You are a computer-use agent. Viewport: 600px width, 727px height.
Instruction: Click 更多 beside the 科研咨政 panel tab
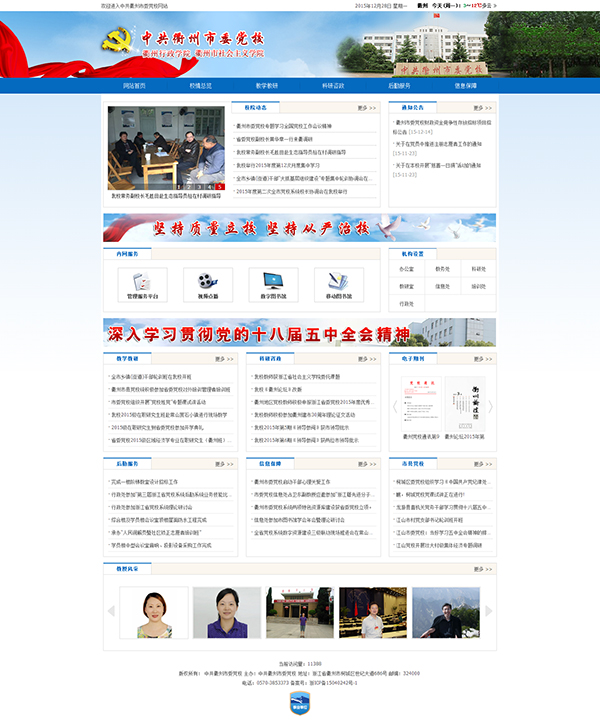367,359
